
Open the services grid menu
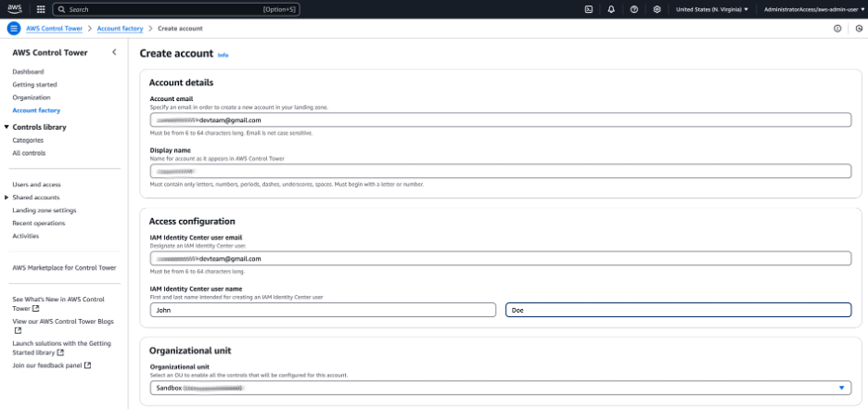pos(41,9)
